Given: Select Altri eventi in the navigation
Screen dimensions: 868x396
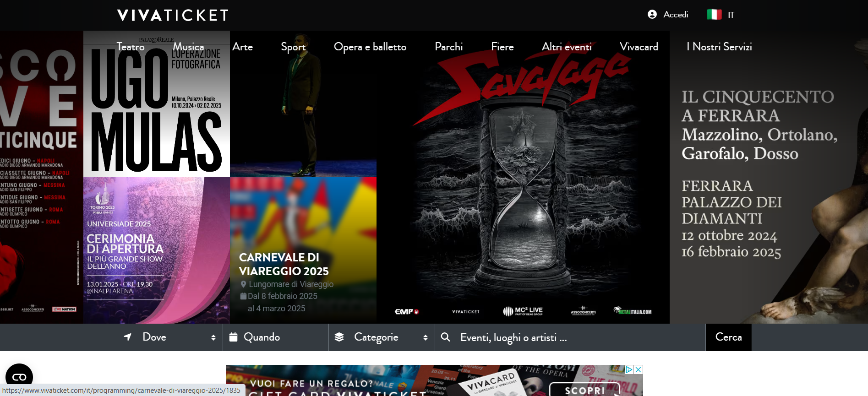Looking at the screenshot, I should pos(566,47).
